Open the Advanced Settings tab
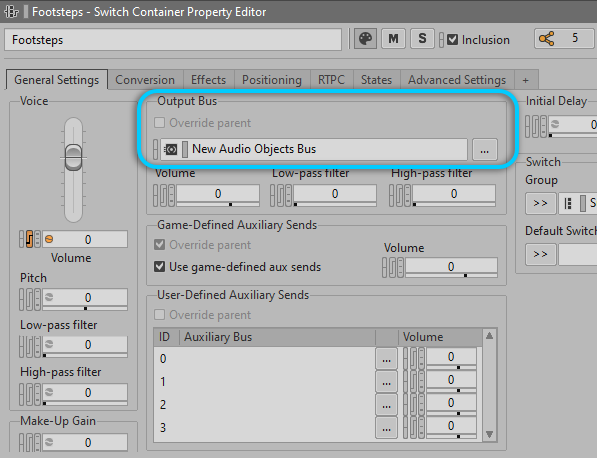Viewport: 597px width, 458px height. tap(457, 80)
